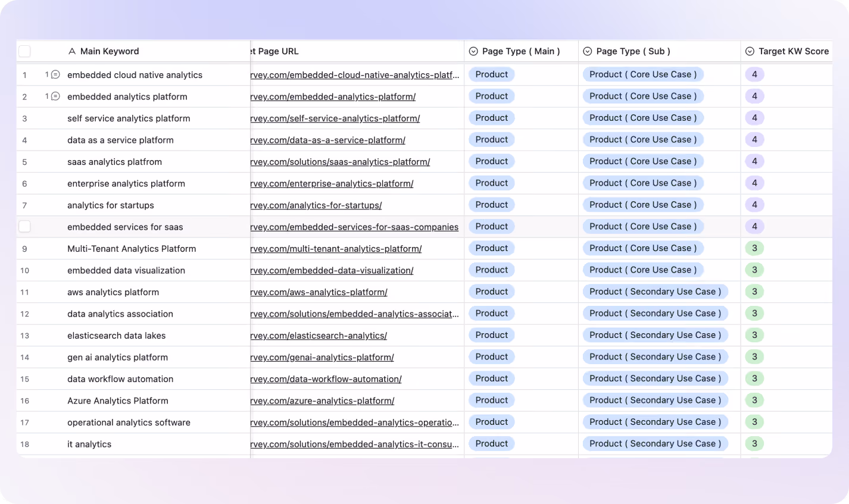Select the cell 'embedded data visualization'
This screenshot has height=504, width=849.
[x=126, y=270]
